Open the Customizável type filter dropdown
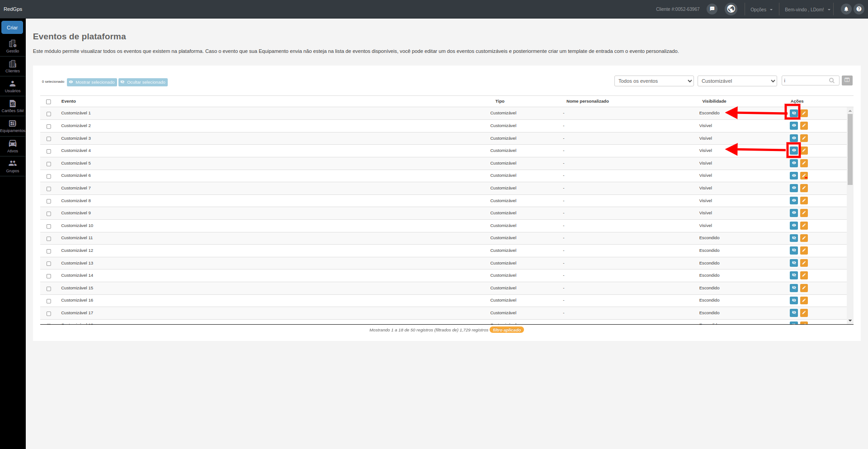868x449 pixels. [x=737, y=81]
